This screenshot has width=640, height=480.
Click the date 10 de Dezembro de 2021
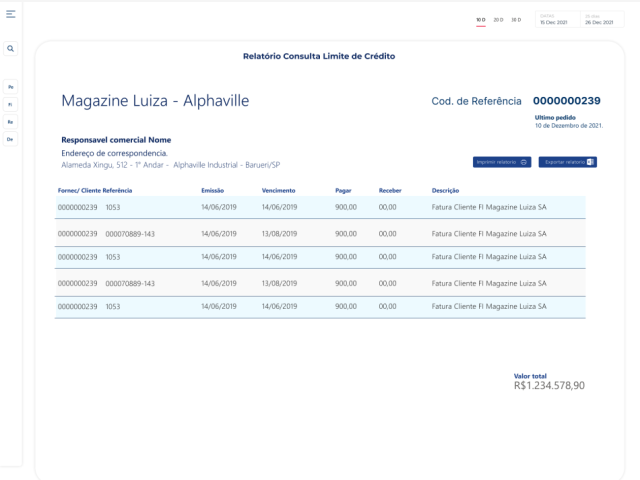tap(569, 126)
